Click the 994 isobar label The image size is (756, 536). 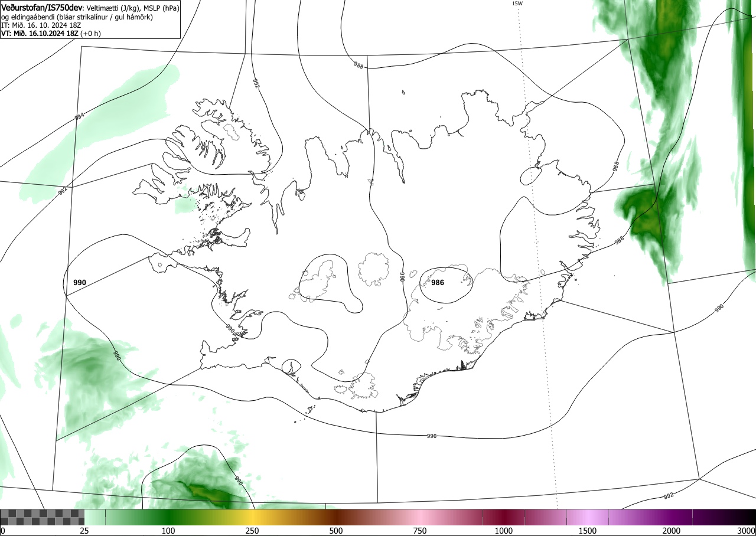coord(80,117)
